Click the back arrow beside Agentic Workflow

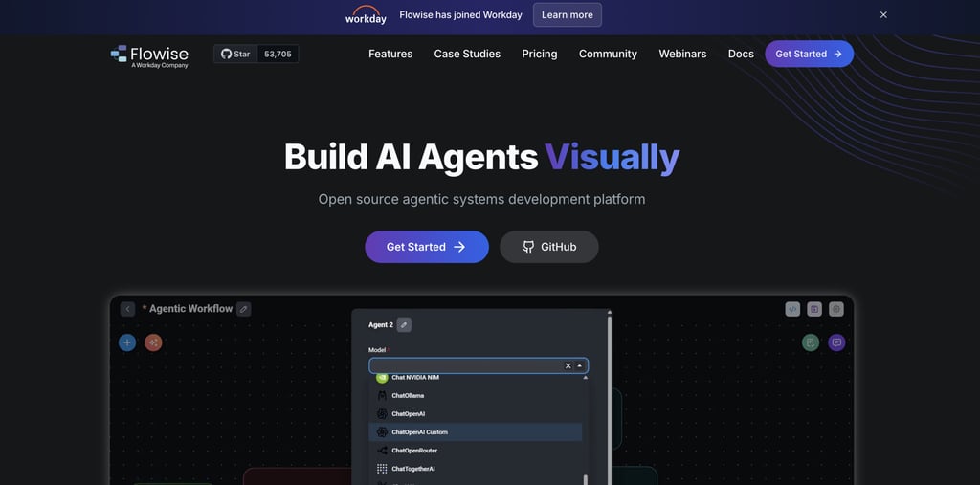click(x=127, y=309)
